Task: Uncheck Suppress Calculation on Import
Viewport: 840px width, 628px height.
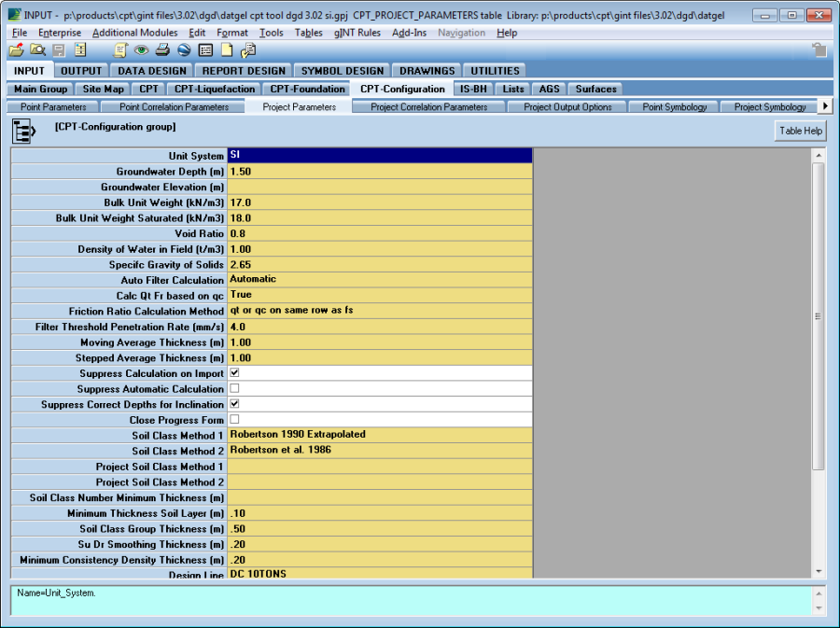Action: click(x=234, y=373)
